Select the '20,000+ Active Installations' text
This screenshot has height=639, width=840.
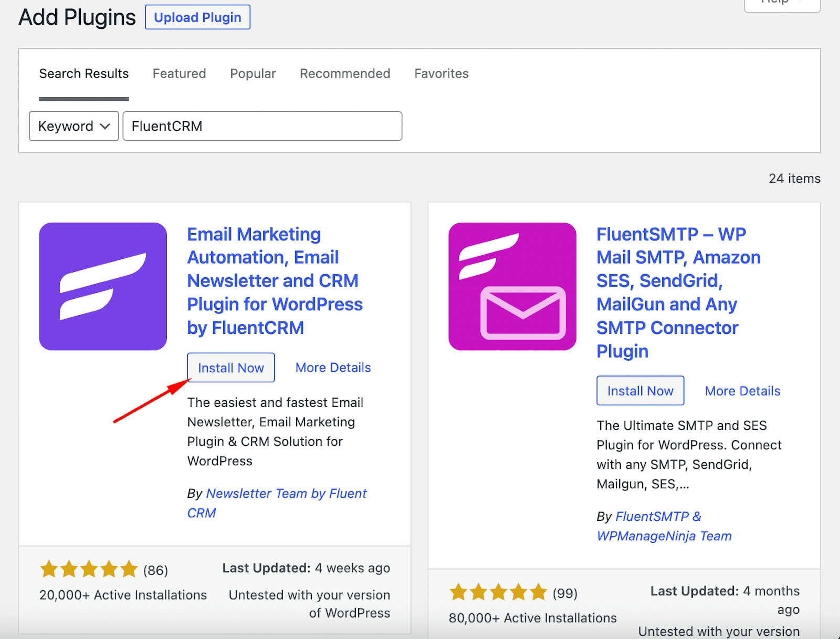[123, 595]
